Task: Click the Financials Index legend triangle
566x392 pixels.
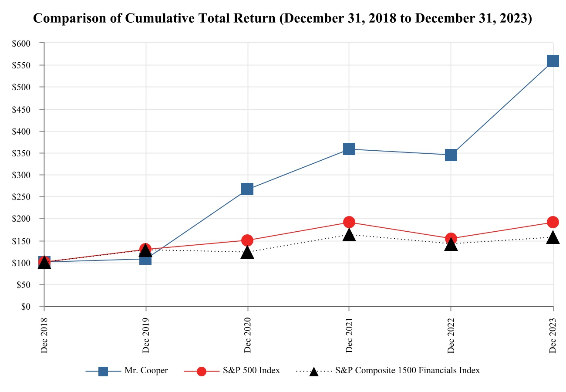Action: pos(313,372)
